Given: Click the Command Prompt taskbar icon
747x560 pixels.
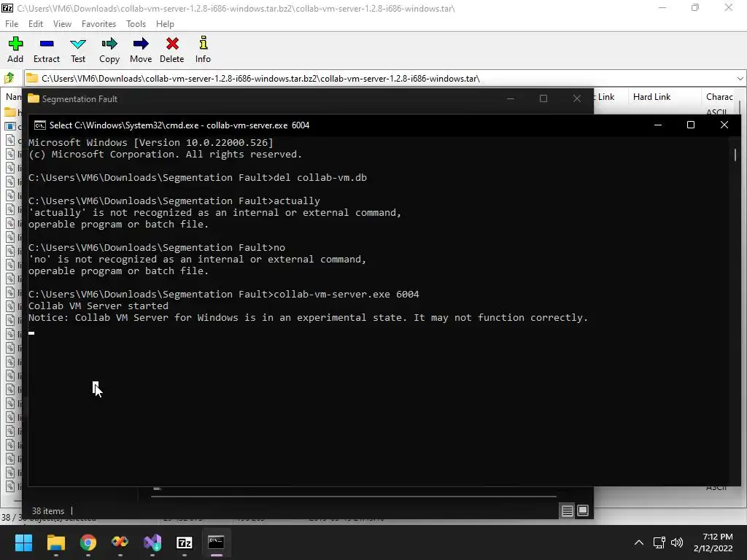Looking at the screenshot, I should (x=216, y=542).
